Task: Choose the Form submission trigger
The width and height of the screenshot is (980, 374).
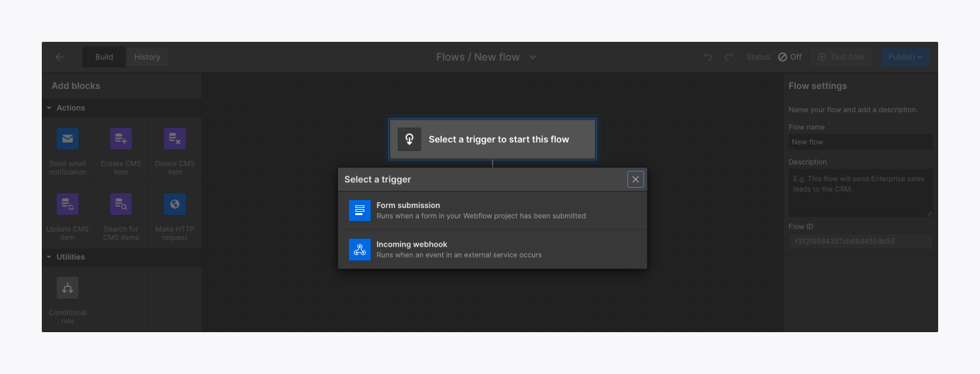Action: [493, 211]
